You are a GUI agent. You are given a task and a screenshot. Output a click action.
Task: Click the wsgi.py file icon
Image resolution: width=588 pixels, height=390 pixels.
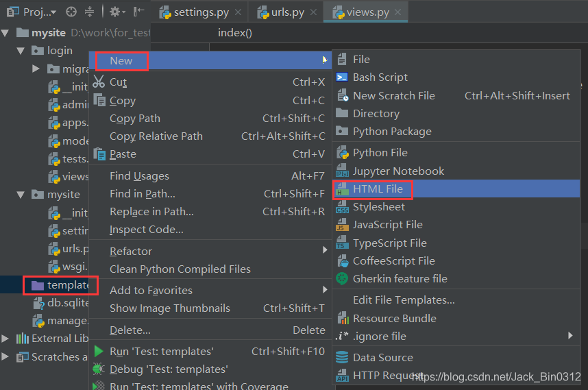click(x=54, y=267)
